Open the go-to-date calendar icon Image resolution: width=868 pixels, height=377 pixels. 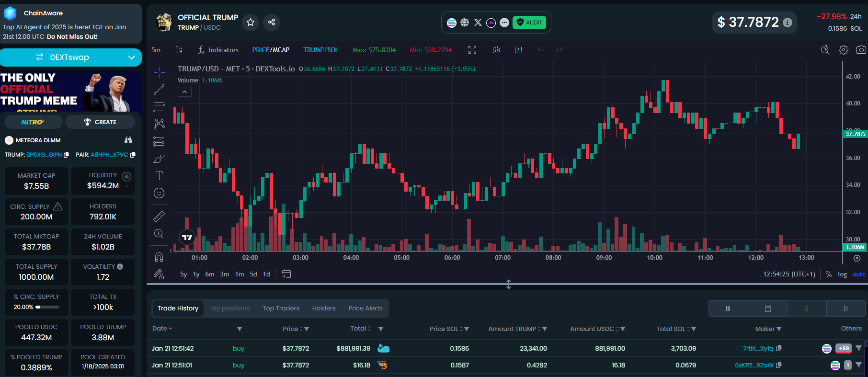coord(286,274)
